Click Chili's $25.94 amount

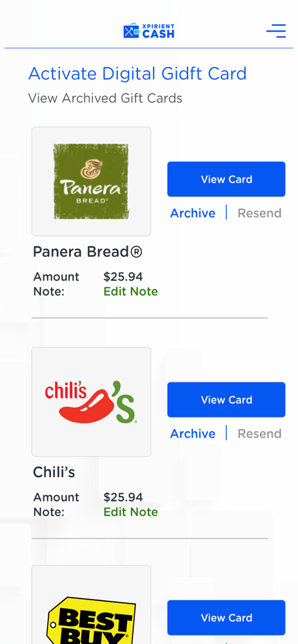coord(123,497)
